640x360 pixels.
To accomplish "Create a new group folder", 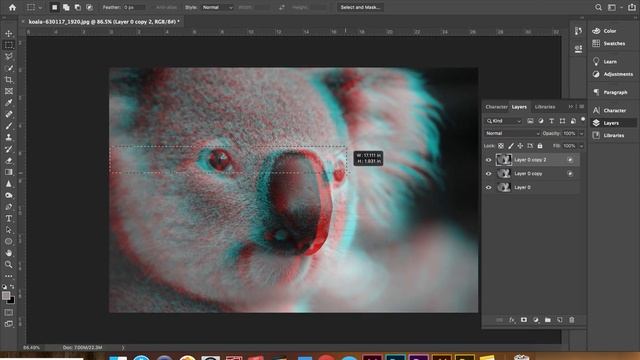I will coord(547,320).
